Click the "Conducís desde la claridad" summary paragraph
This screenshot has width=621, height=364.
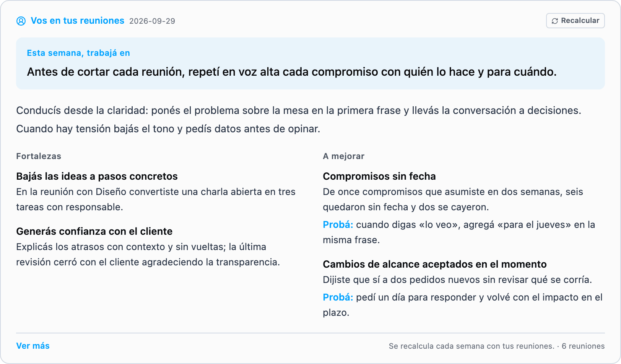pos(299,120)
